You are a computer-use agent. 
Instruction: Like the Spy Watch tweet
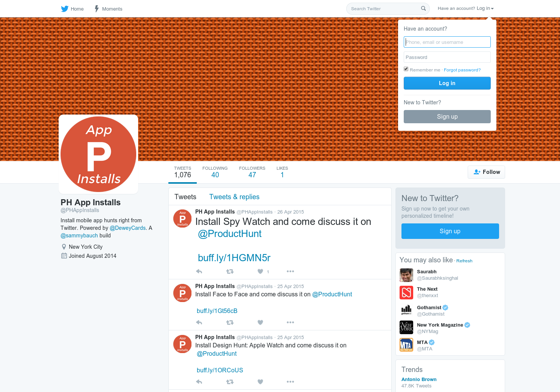click(x=260, y=271)
